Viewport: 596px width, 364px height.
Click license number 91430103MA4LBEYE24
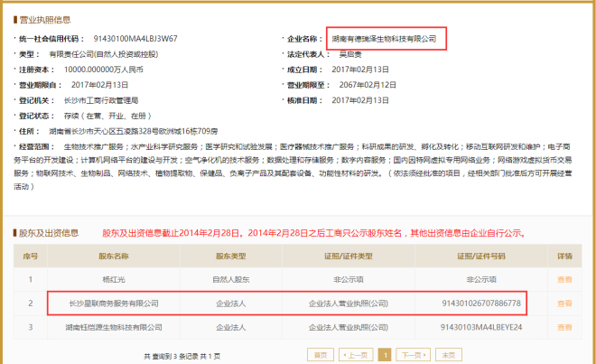481,327
